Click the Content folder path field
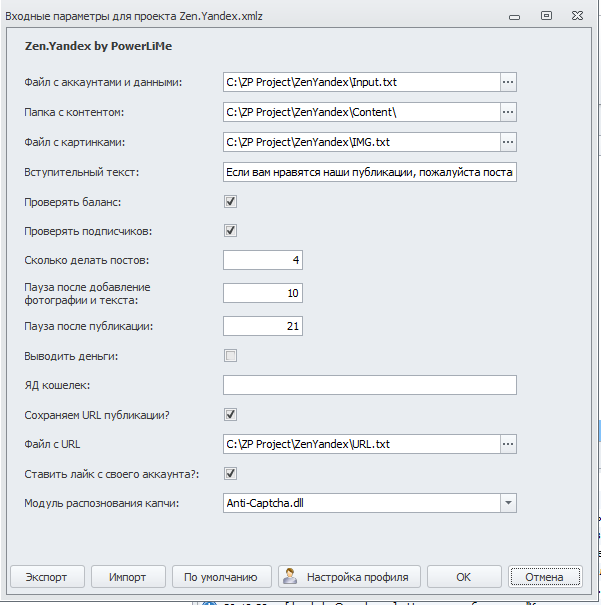 point(361,112)
